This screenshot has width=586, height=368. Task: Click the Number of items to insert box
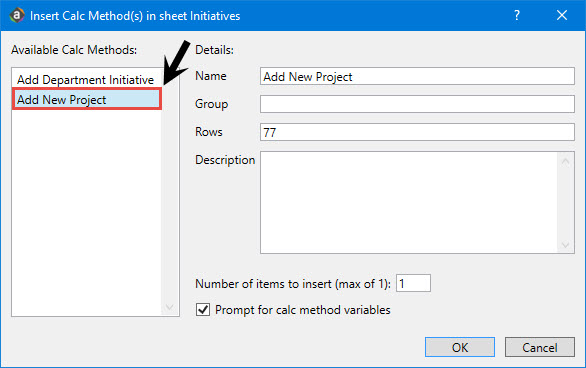point(413,283)
